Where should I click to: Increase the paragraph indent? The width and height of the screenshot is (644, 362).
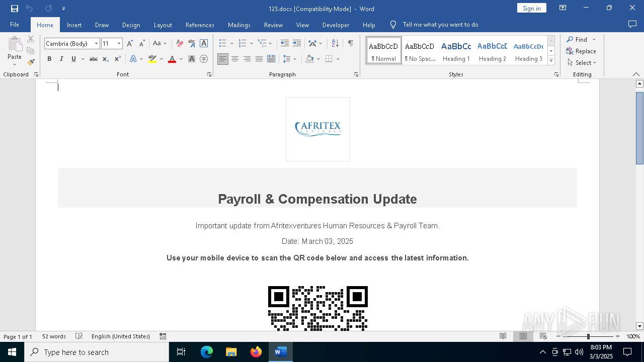tap(297, 43)
